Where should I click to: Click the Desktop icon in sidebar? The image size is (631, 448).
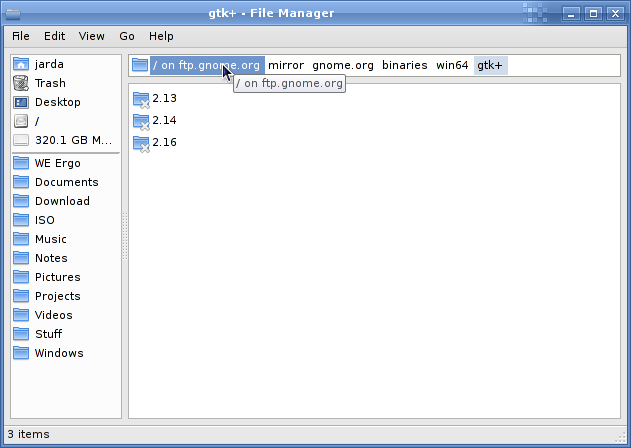point(21,102)
